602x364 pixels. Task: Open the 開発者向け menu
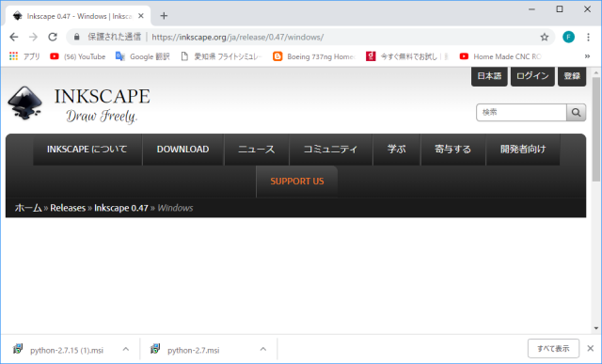point(523,150)
